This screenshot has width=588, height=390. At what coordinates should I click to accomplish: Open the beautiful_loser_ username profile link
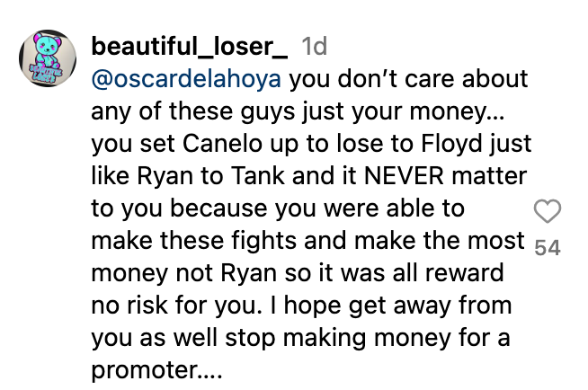tap(190, 47)
